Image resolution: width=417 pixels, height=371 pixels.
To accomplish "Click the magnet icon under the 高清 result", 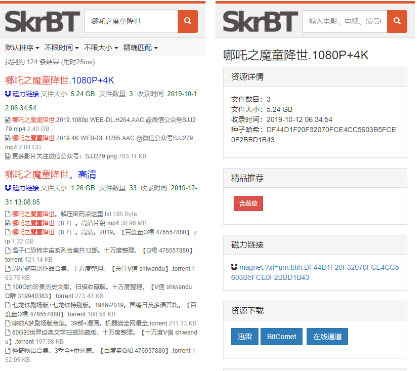I will coord(8,188).
